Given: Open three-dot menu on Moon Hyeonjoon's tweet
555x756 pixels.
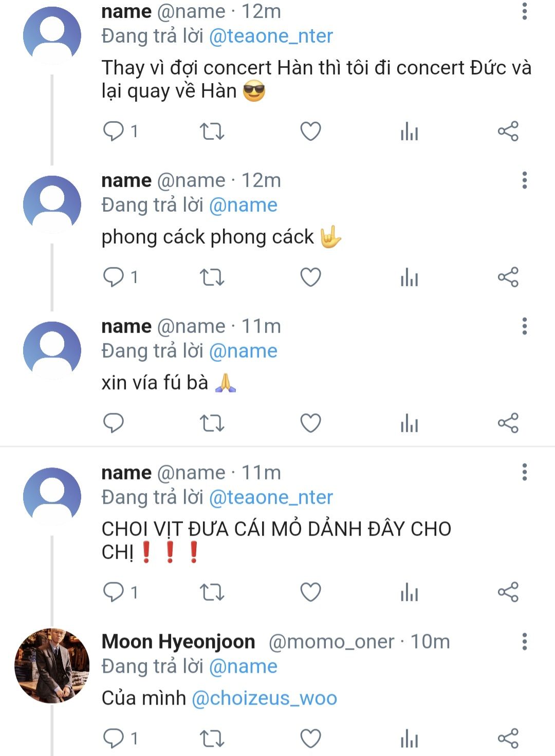Looking at the screenshot, I should click(x=524, y=641).
